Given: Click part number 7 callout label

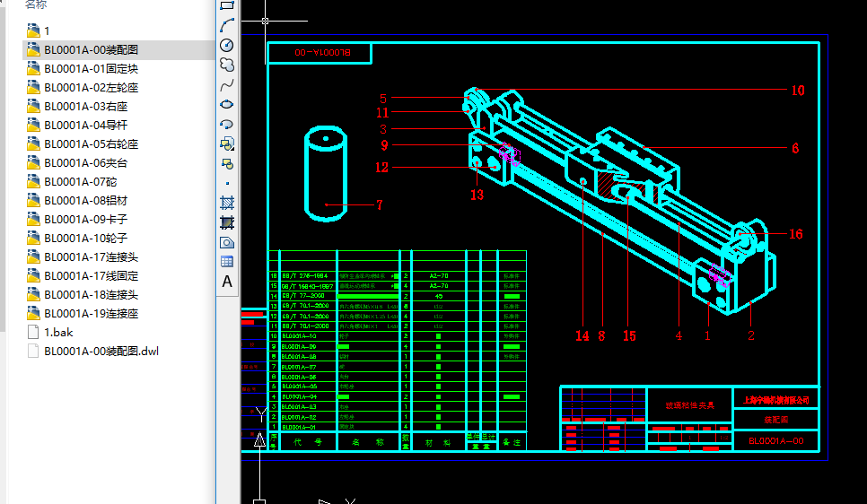Looking at the screenshot, I should point(380,204).
